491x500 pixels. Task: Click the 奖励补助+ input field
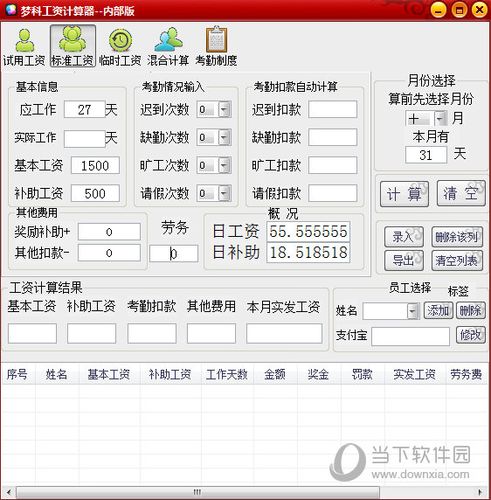109,232
